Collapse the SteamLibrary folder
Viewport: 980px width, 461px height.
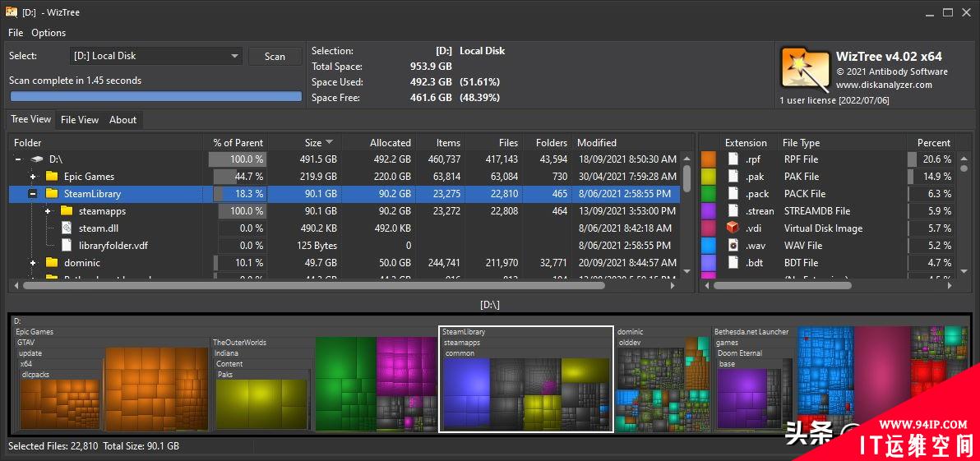(x=33, y=194)
